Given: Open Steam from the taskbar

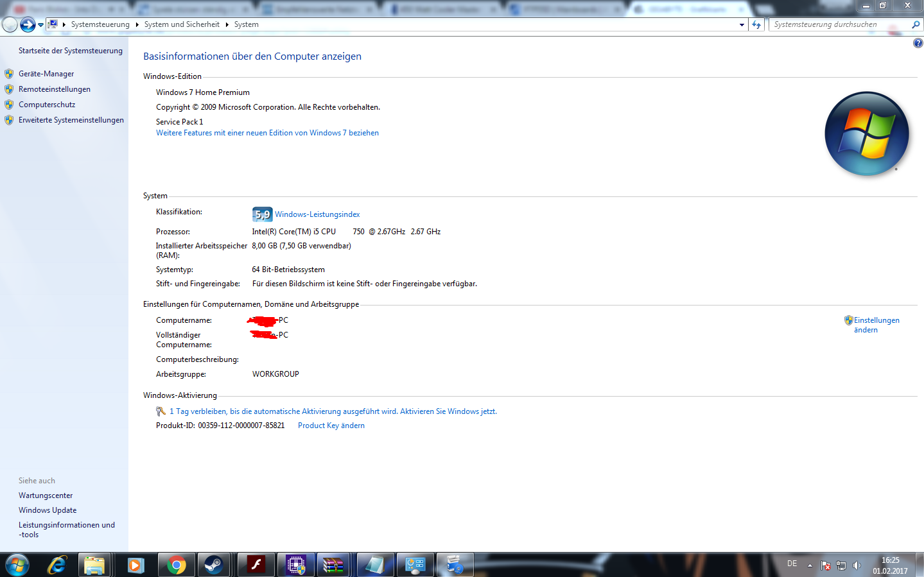Looking at the screenshot, I should [214, 565].
